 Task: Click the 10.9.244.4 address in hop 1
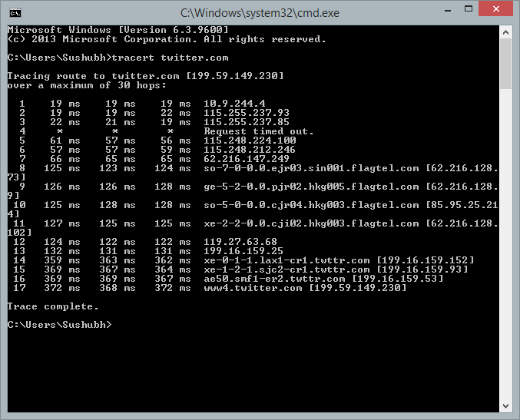point(234,104)
